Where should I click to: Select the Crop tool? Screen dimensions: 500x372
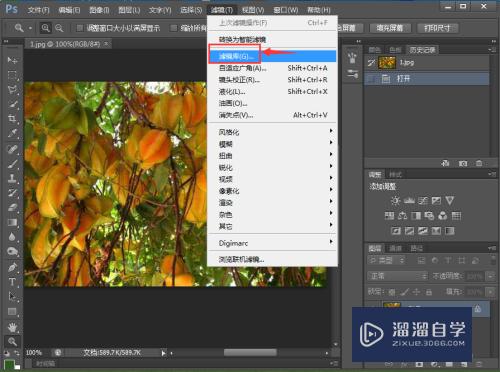[12, 119]
